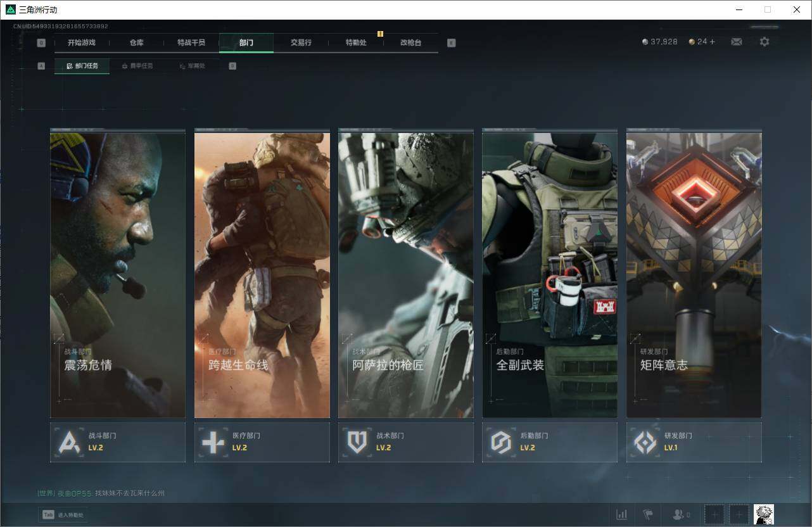Switch to the 仓库 tab
This screenshot has width=812, height=527.
coord(136,42)
